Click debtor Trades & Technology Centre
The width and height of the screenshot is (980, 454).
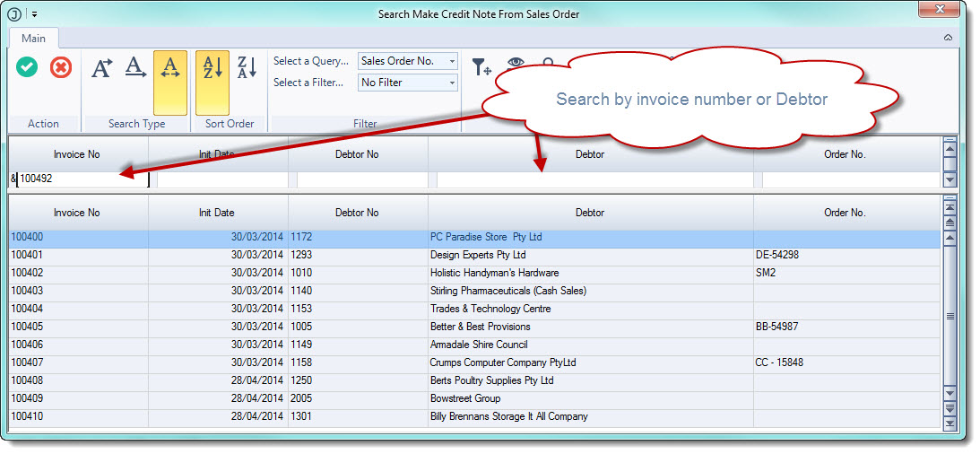click(x=490, y=309)
